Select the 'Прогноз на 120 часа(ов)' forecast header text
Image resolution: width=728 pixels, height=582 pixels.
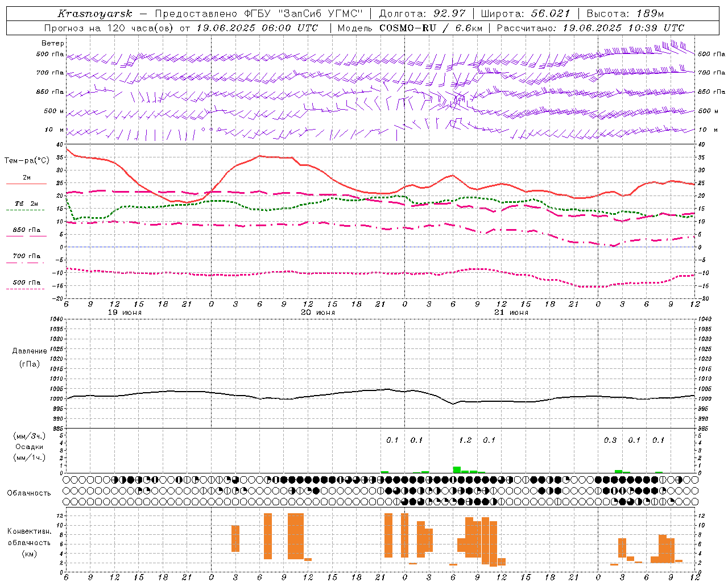point(109,28)
